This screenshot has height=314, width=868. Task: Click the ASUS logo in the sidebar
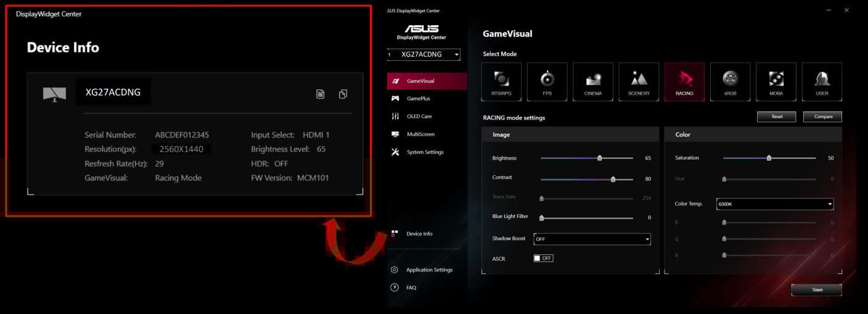422,29
